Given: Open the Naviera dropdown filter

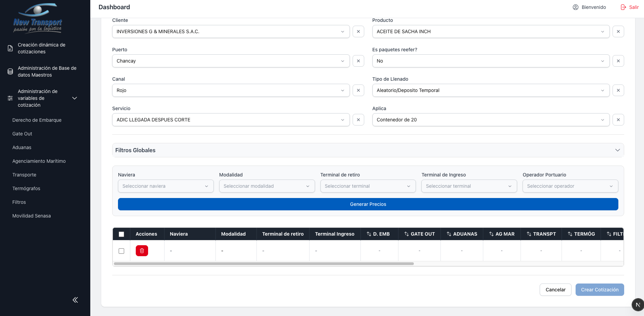Looking at the screenshot, I should click(166, 186).
